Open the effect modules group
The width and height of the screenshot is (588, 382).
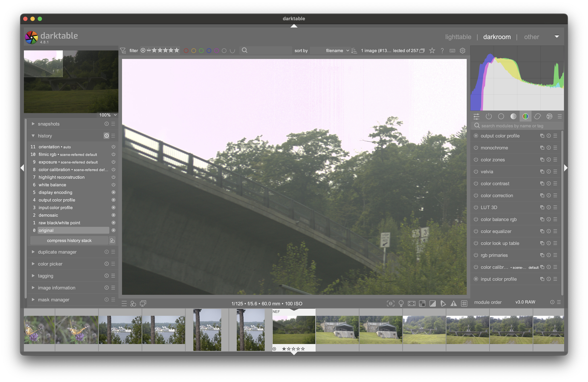point(549,116)
